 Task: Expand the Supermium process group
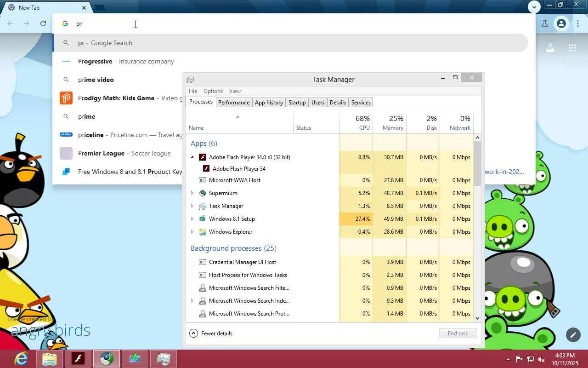(192, 193)
